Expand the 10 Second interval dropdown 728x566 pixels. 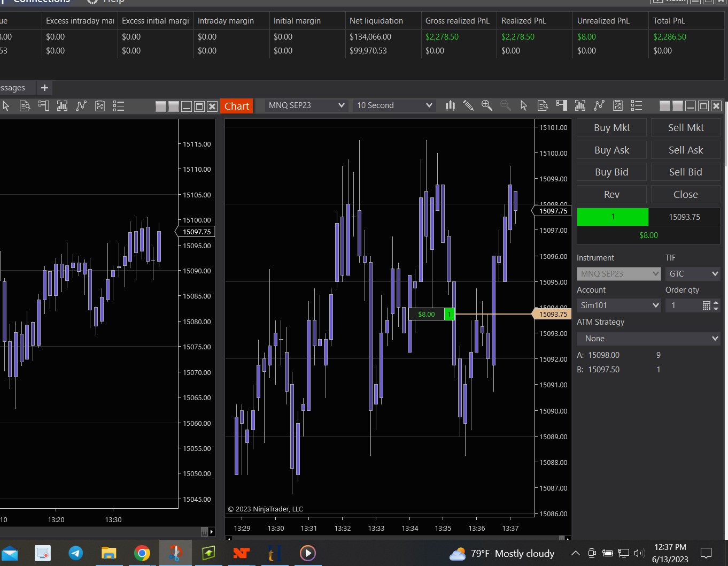click(x=394, y=105)
